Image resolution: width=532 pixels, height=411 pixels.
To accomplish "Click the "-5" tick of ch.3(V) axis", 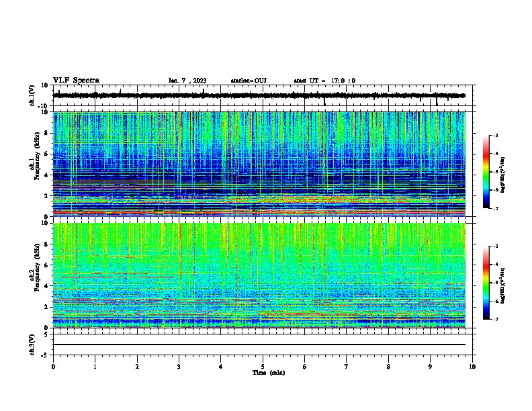I will [45, 355].
